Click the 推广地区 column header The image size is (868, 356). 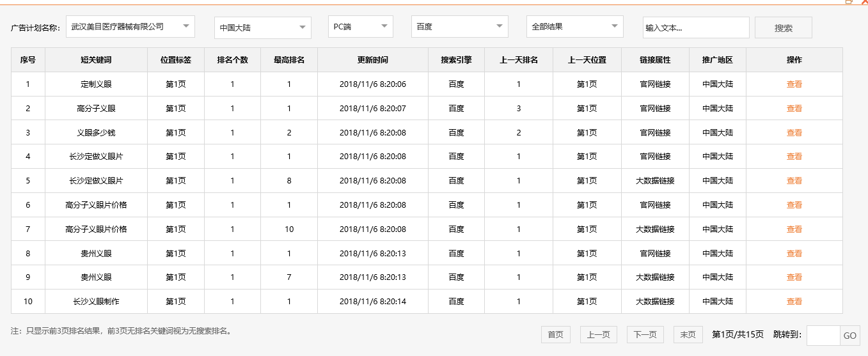click(718, 60)
